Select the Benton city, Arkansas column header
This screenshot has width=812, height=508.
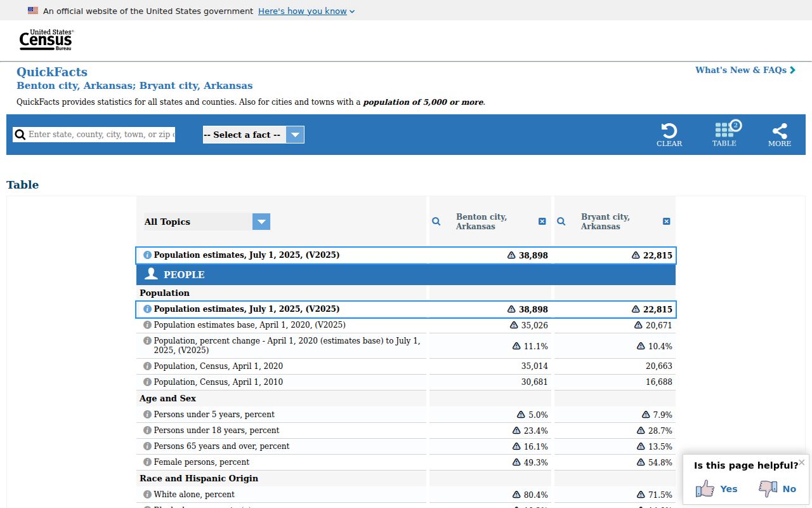[481, 222]
